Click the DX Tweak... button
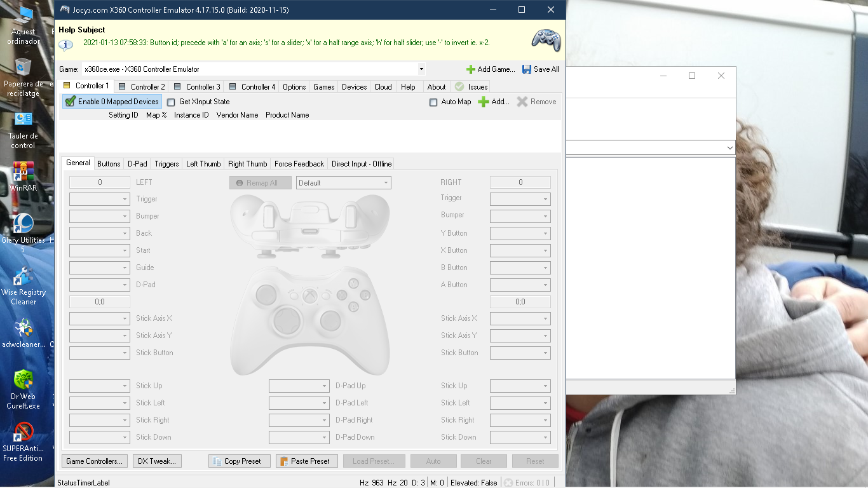 tap(157, 461)
